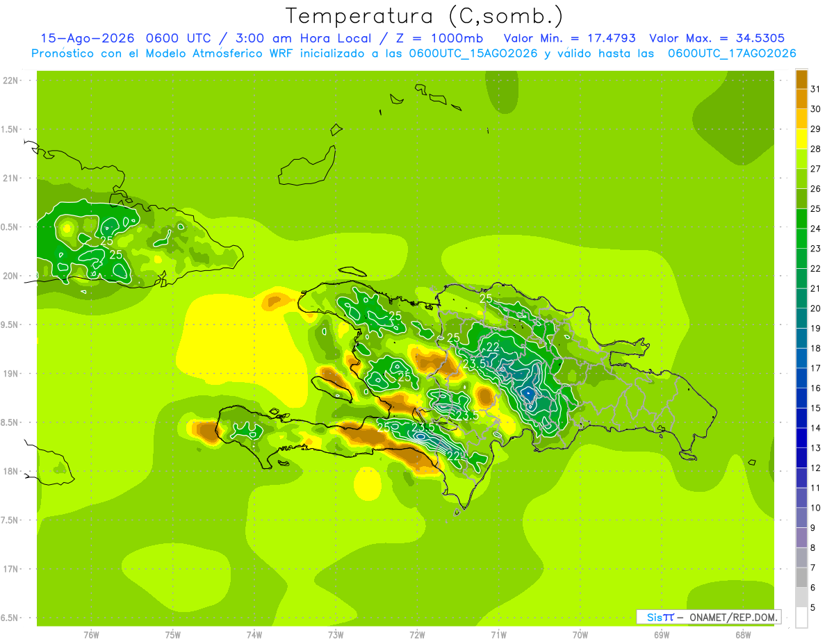Click the 71W longitude axis label
Screen dimensions: 834x644
498,635
